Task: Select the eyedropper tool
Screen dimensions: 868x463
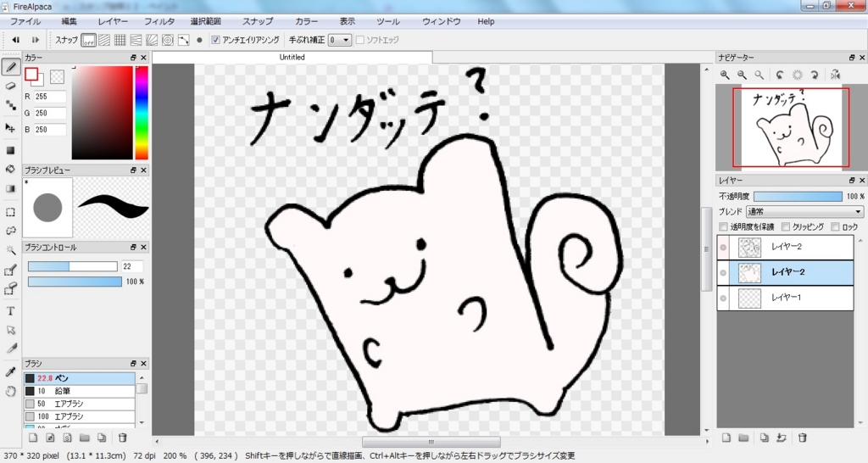Action: pos(10,371)
